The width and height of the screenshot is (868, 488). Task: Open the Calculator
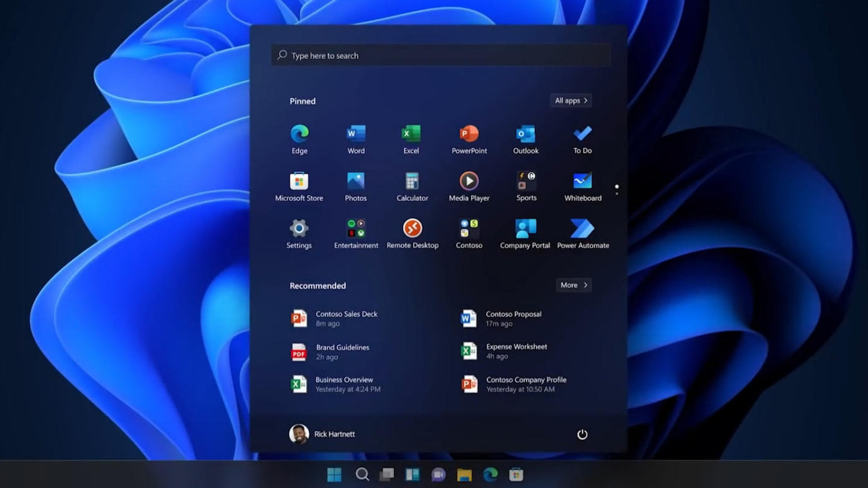pos(412,182)
